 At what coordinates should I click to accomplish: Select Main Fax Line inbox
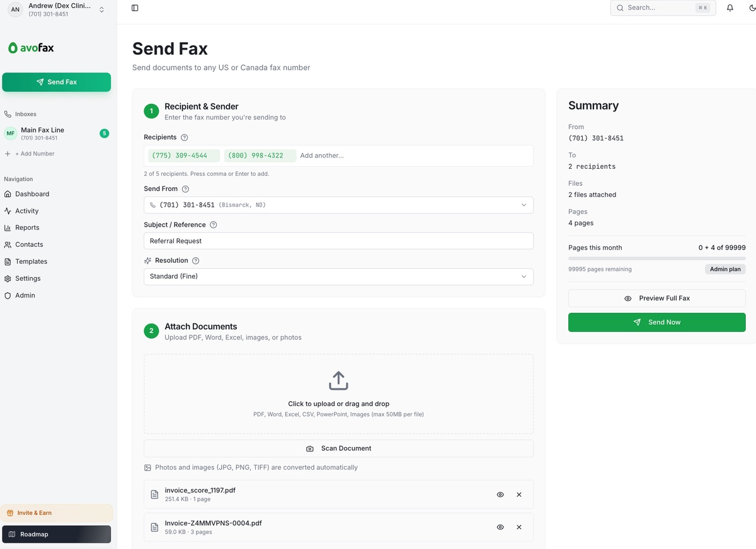tap(57, 133)
